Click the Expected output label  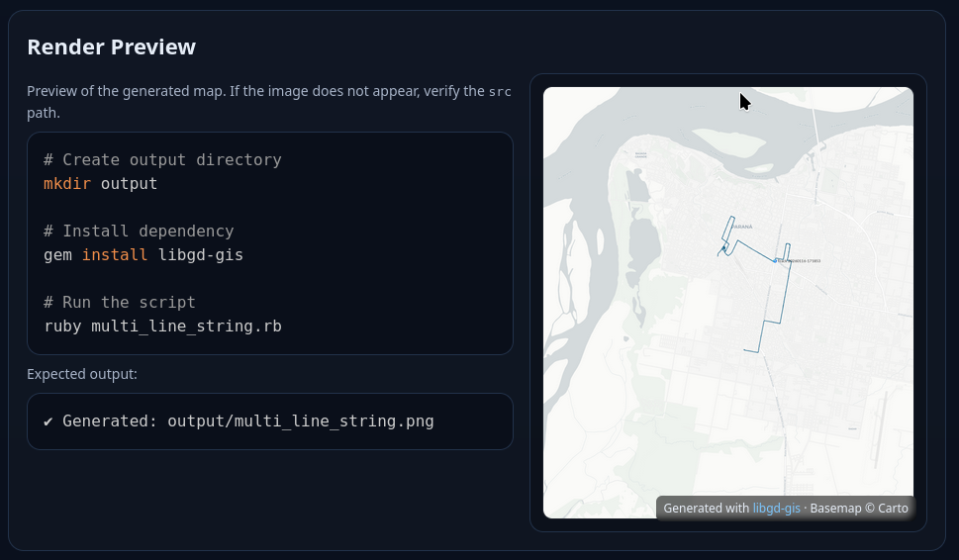click(82, 374)
